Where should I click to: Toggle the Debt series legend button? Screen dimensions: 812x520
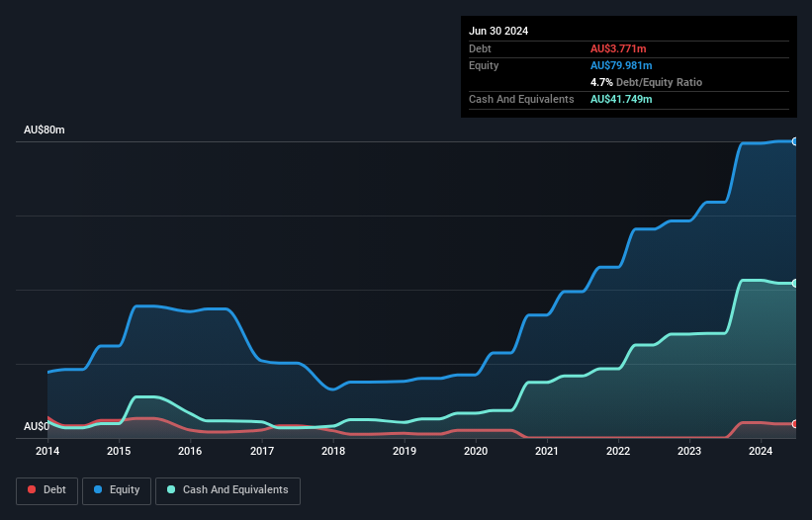47,490
